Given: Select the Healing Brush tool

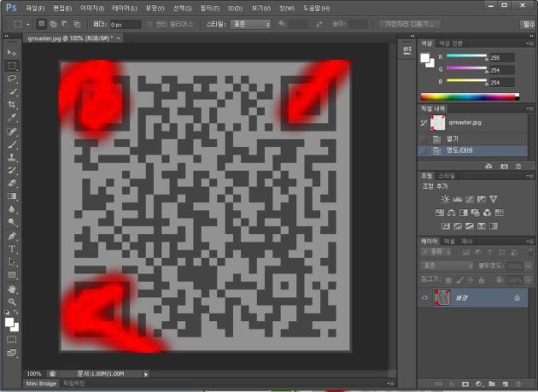Looking at the screenshot, I should [x=12, y=132].
